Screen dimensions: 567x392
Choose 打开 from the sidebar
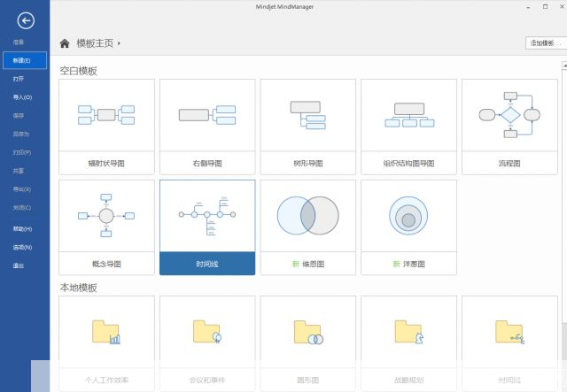[x=19, y=79]
